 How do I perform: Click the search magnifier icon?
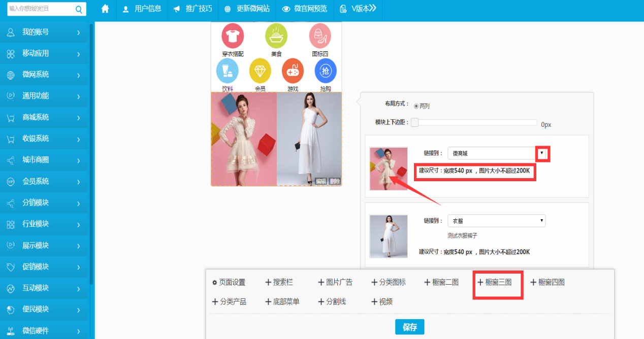coord(79,9)
